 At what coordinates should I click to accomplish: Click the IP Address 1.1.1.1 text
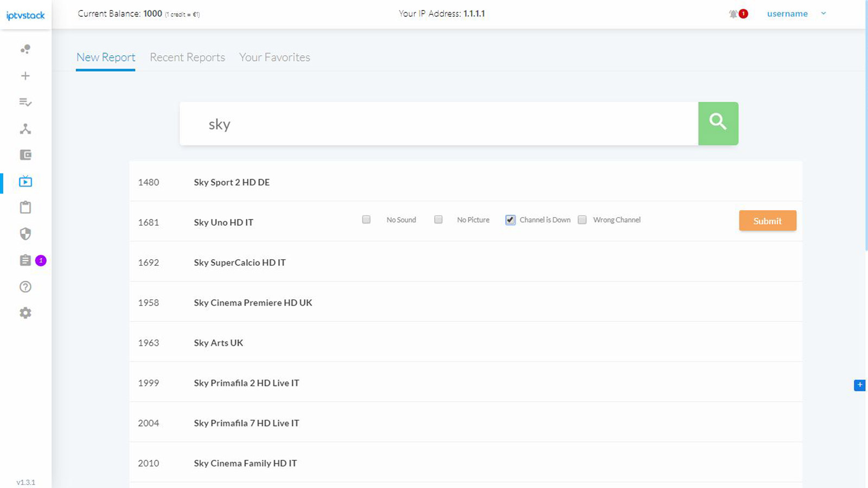pos(442,14)
